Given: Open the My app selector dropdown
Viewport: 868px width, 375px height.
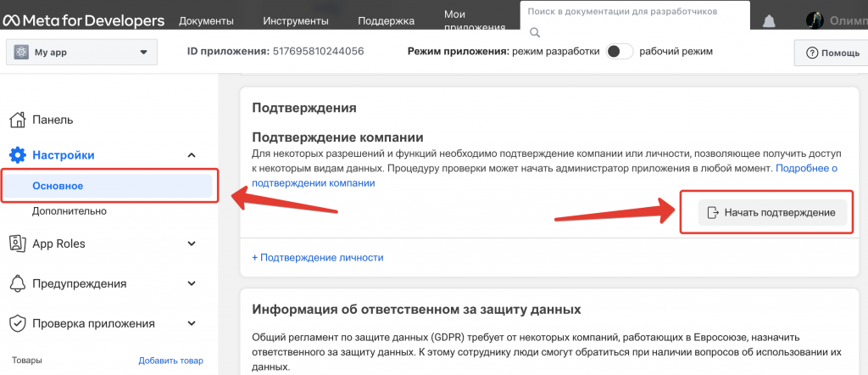Looking at the screenshot, I should (82, 52).
